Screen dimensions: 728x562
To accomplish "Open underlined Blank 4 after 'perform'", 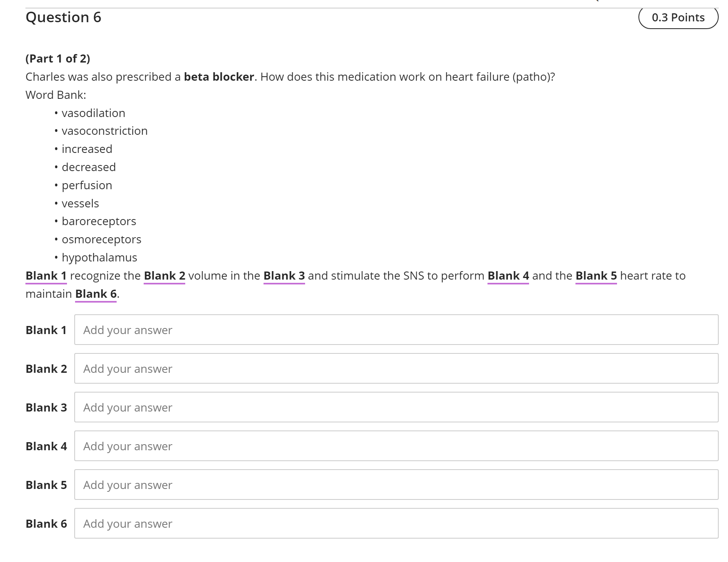I will pos(508,276).
